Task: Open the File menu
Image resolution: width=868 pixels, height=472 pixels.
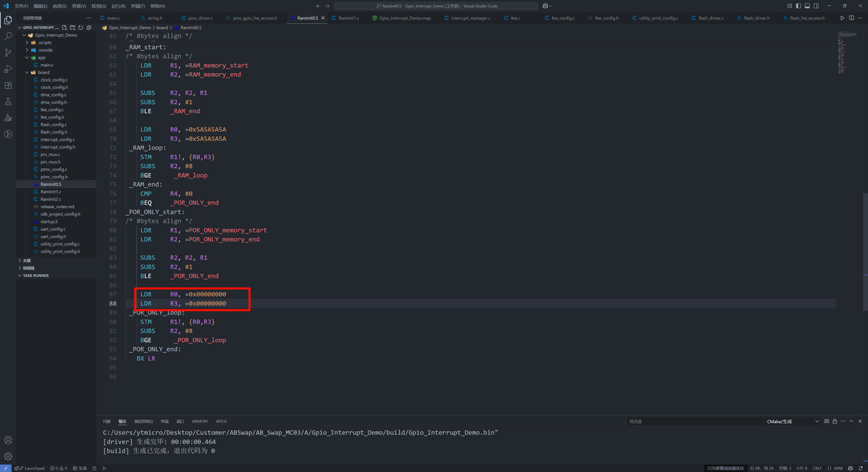Action: click(x=22, y=6)
